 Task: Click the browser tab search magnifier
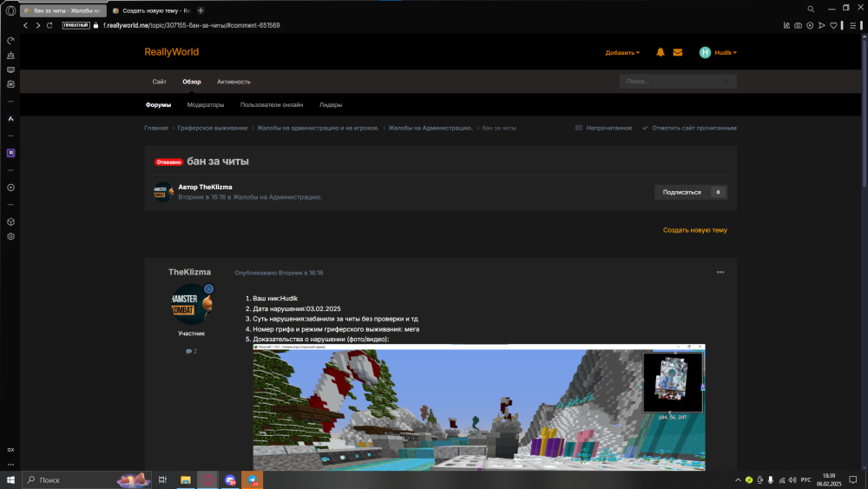[811, 9]
